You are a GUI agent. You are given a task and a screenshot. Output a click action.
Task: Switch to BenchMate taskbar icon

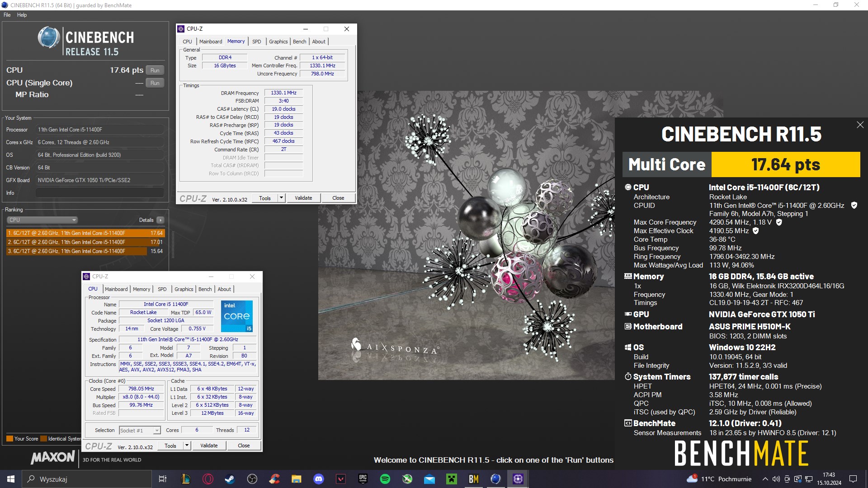[474, 479]
